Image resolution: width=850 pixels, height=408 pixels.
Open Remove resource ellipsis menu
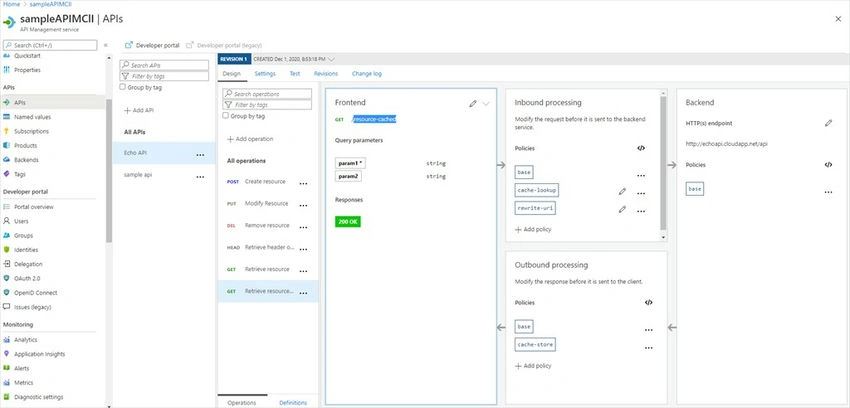pyautogui.click(x=304, y=227)
